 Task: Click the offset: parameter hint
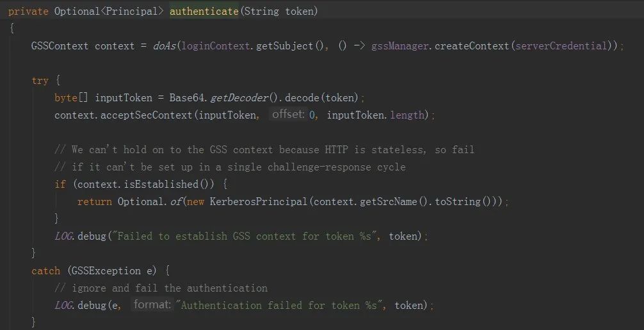pos(288,114)
